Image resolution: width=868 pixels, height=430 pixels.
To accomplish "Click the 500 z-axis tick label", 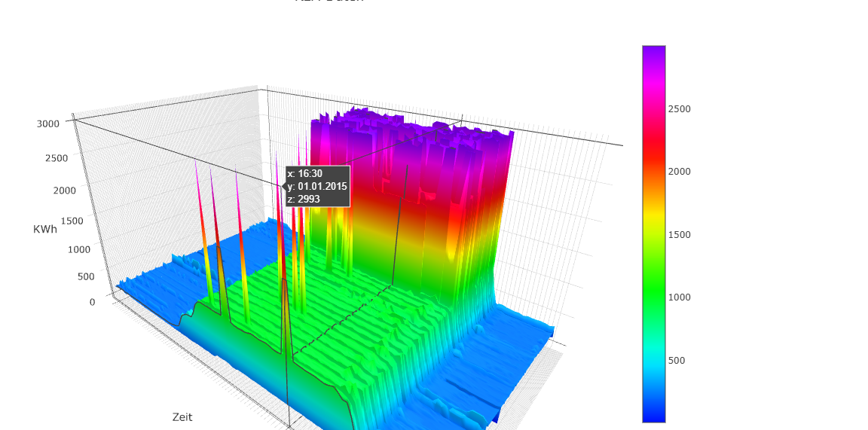I will [x=86, y=276].
